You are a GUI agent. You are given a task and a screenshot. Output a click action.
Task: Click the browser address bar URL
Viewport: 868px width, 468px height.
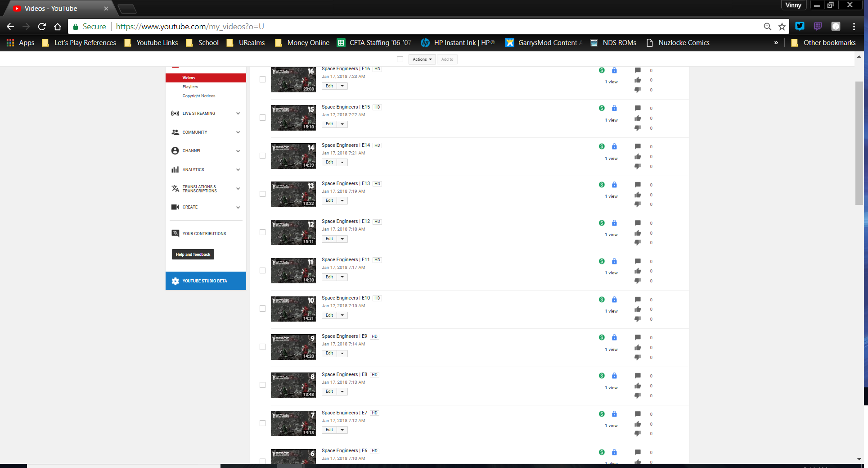(190, 27)
